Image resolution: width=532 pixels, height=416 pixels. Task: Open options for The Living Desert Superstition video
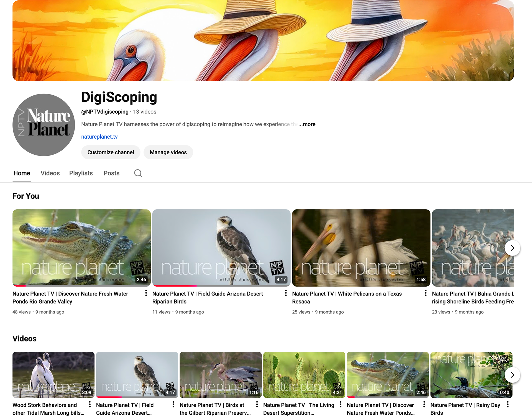click(x=341, y=404)
